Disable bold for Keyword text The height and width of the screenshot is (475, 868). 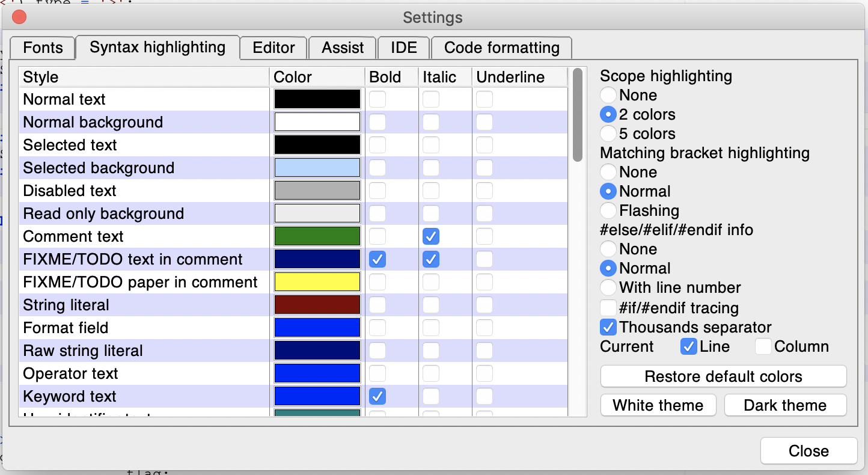click(377, 396)
